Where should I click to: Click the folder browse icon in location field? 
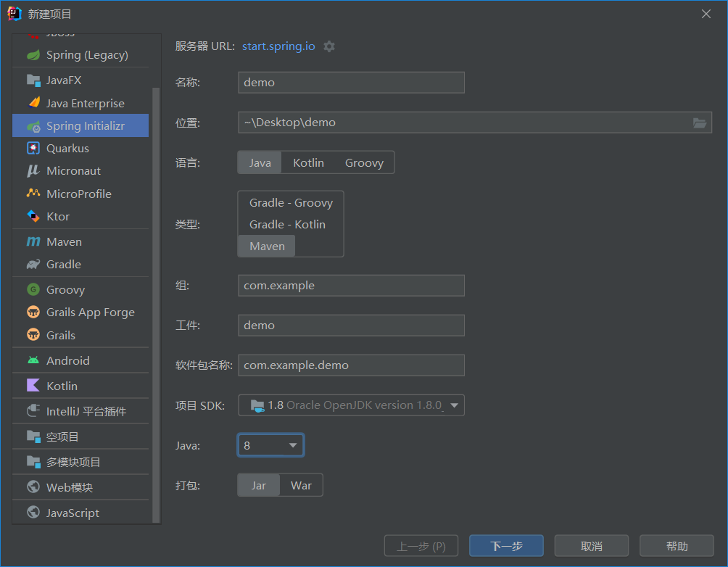pyautogui.click(x=699, y=123)
